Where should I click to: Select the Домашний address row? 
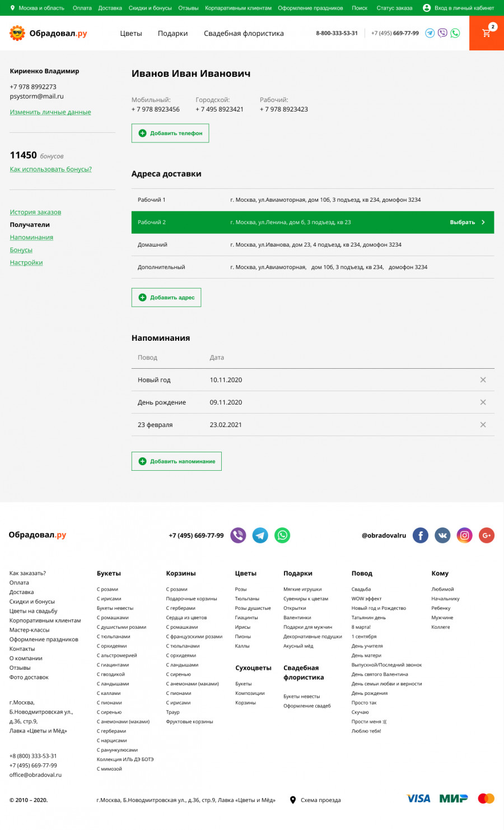[312, 245]
